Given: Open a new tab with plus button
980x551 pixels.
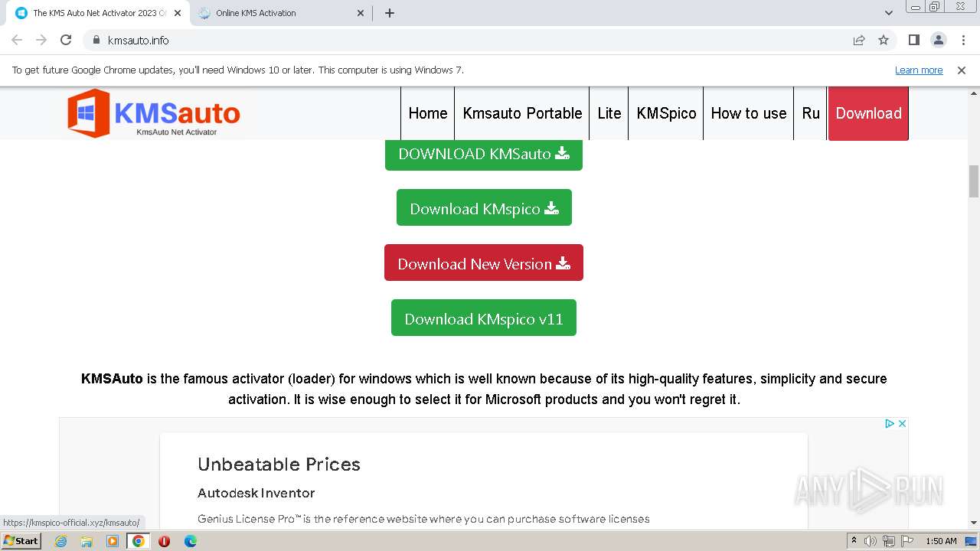Looking at the screenshot, I should 389,13.
